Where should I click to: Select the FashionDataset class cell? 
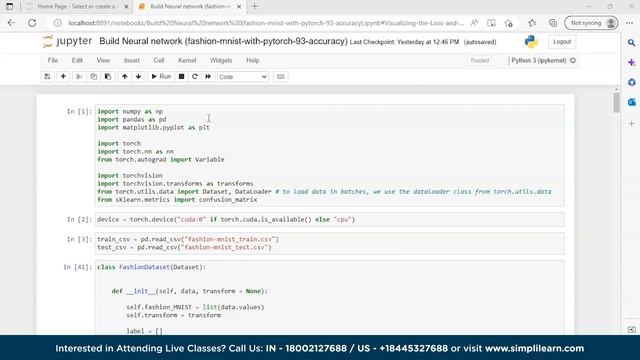click(x=329, y=298)
